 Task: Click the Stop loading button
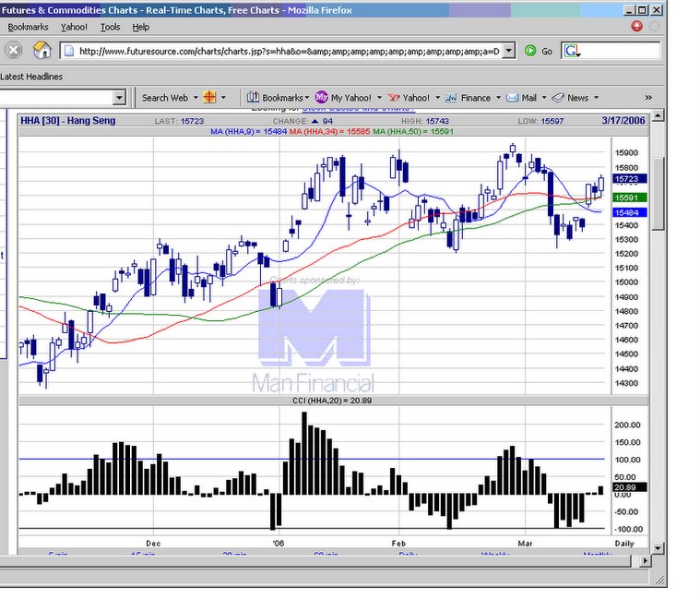click(x=14, y=50)
